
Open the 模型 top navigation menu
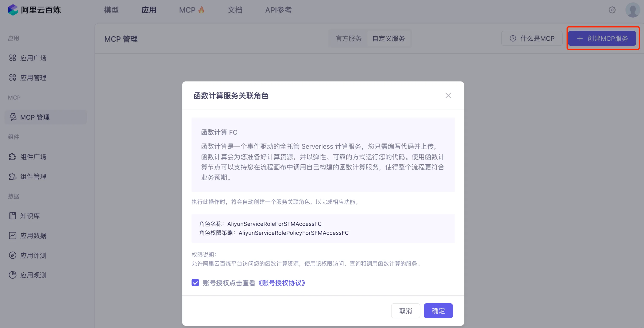pos(111,10)
